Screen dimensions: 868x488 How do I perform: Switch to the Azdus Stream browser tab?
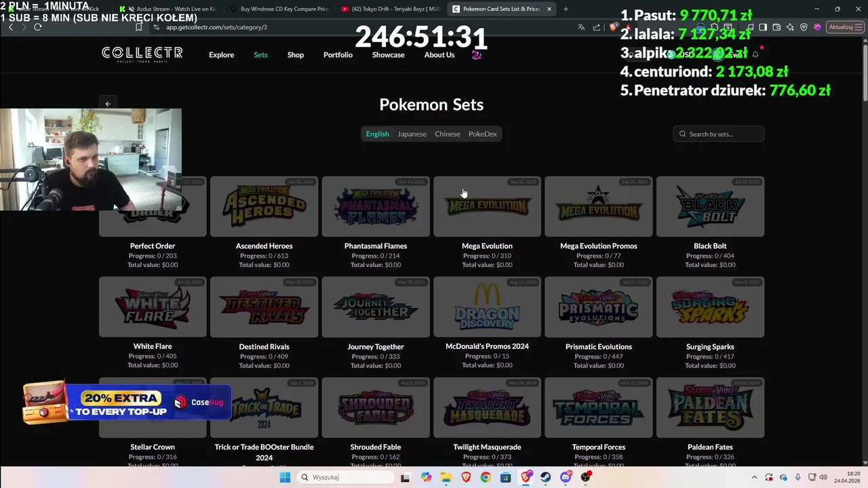[168, 9]
